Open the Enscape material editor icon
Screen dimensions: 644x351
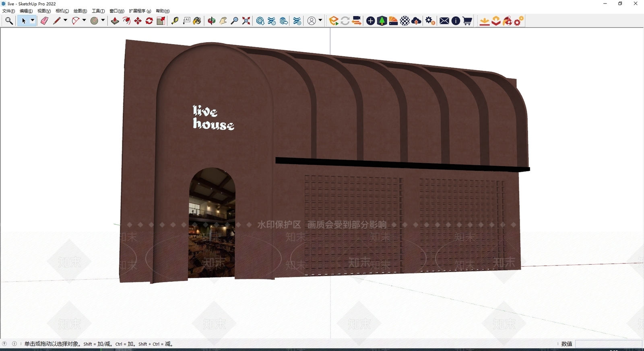point(393,21)
